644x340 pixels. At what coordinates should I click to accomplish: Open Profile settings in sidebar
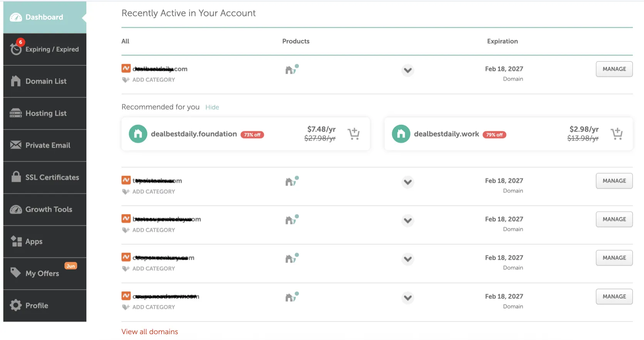point(45,305)
